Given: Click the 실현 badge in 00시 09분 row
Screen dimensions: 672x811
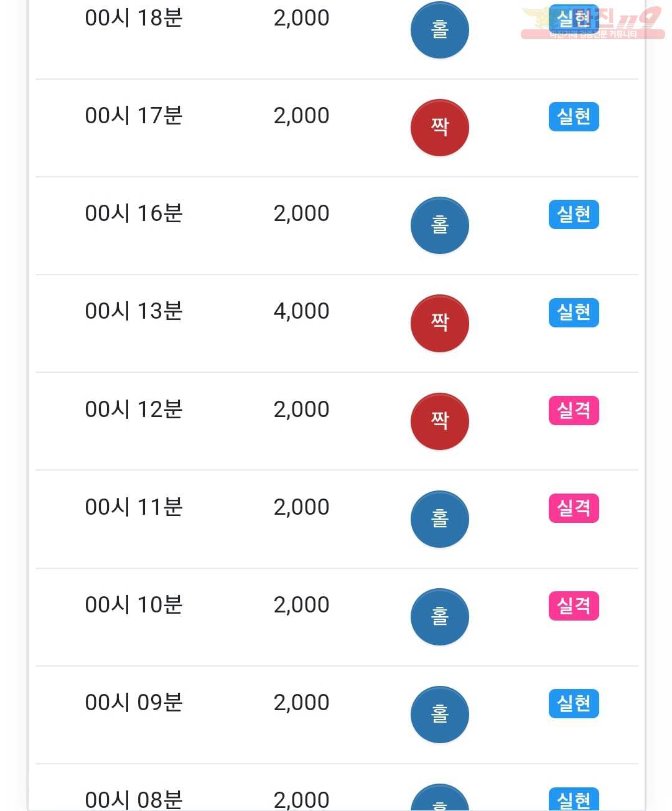Looking at the screenshot, I should (x=574, y=703).
